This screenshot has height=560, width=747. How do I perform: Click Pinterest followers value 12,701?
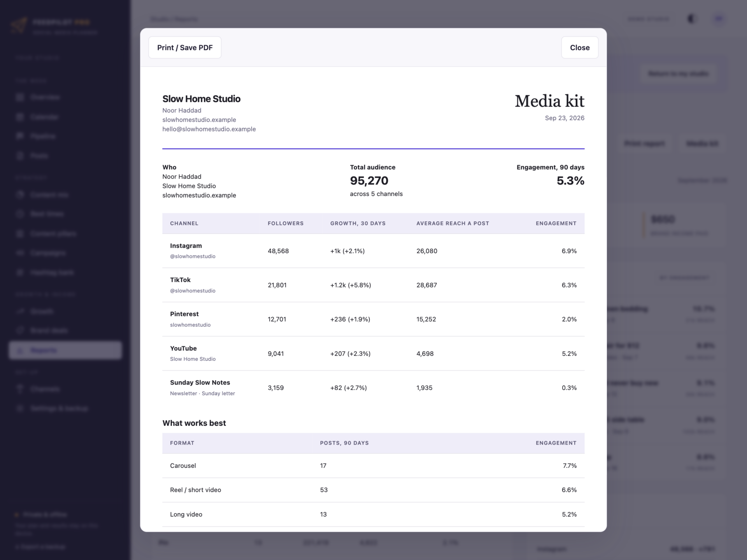point(277,319)
